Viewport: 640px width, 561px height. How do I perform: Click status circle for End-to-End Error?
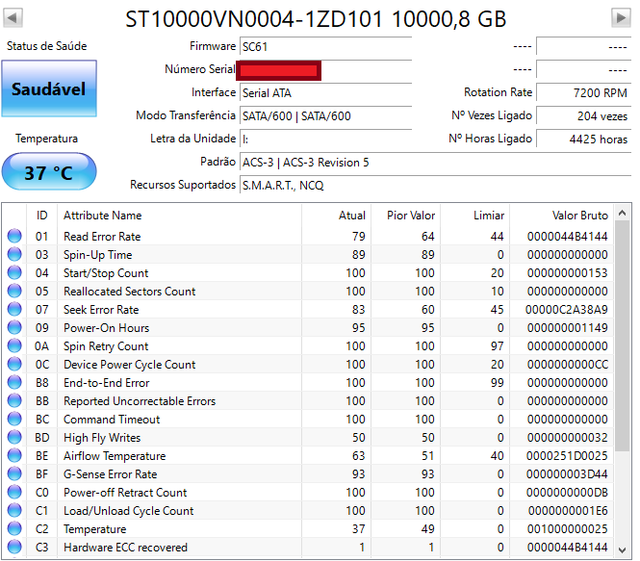(x=14, y=382)
